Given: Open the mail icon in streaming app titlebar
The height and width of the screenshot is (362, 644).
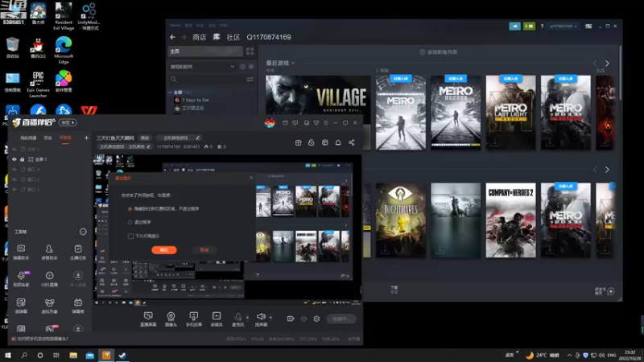Looking at the screenshot, I should click(x=285, y=123).
